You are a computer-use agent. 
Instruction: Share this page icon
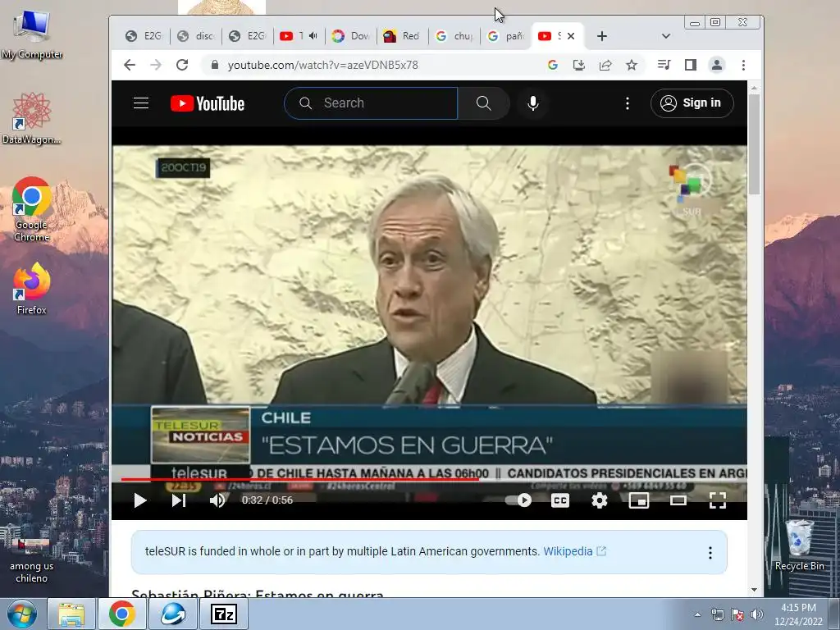click(605, 65)
